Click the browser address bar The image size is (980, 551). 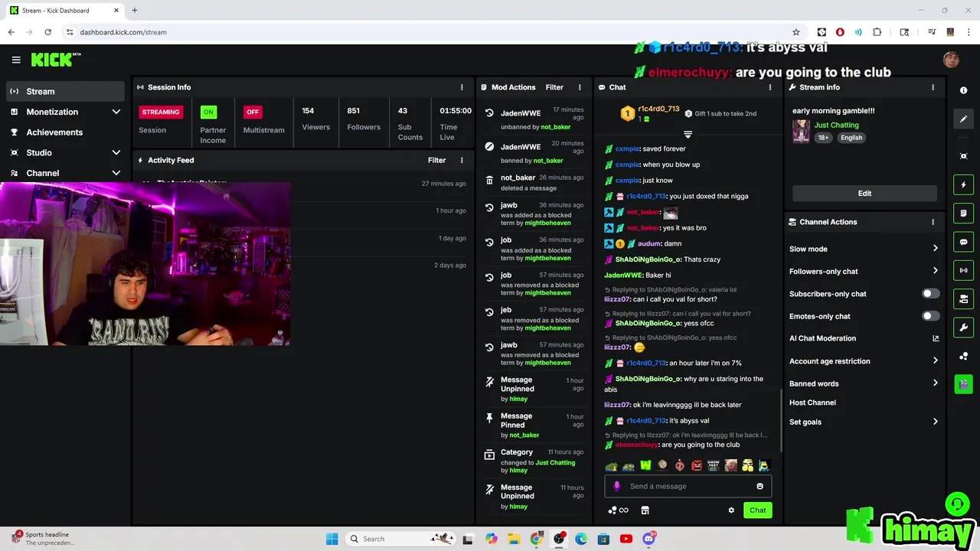[x=429, y=32]
